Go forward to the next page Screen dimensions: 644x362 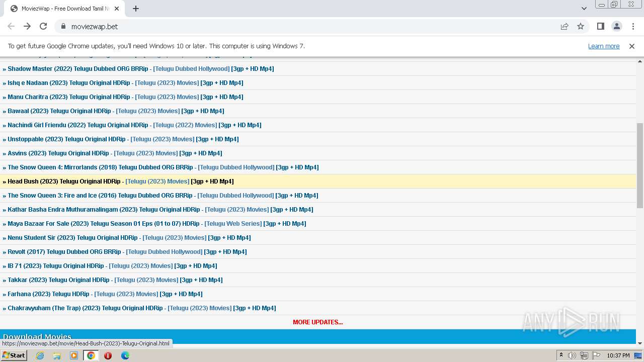[x=27, y=26]
